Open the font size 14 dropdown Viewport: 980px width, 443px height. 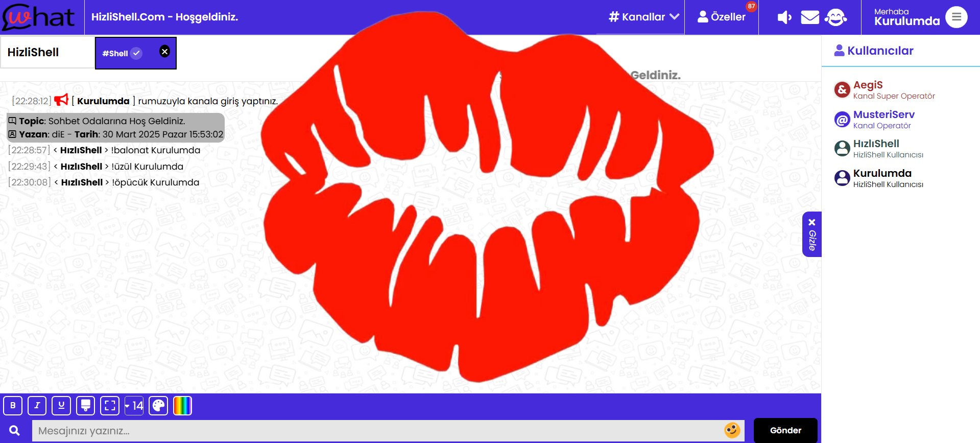coord(134,406)
